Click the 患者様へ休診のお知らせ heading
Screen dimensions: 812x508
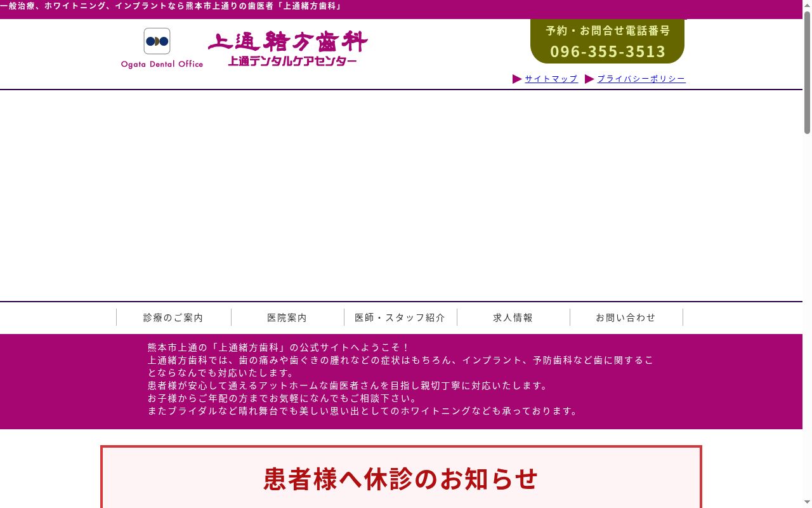(401, 479)
